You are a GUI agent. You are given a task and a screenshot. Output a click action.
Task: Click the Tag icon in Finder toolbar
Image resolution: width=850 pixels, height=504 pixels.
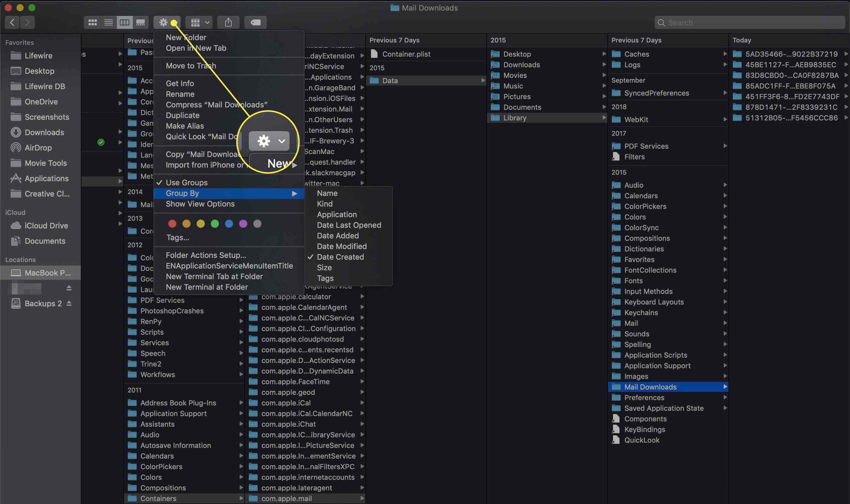pos(257,22)
